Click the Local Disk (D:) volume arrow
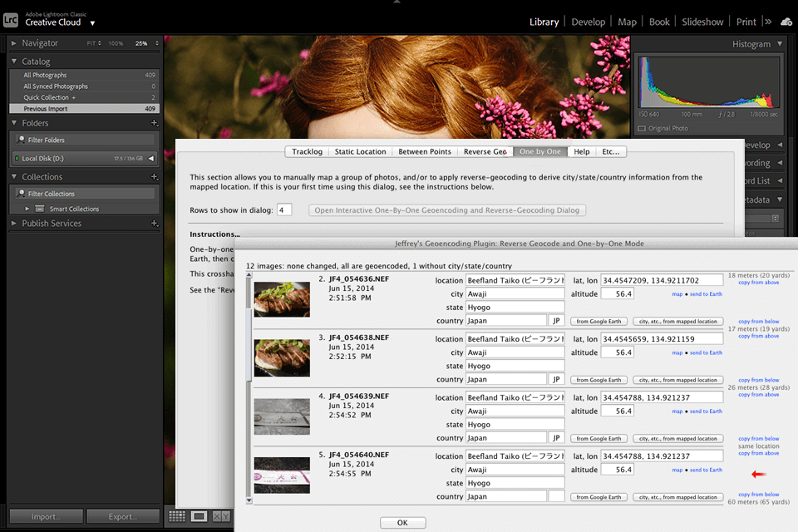The width and height of the screenshot is (798, 532). click(151, 158)
